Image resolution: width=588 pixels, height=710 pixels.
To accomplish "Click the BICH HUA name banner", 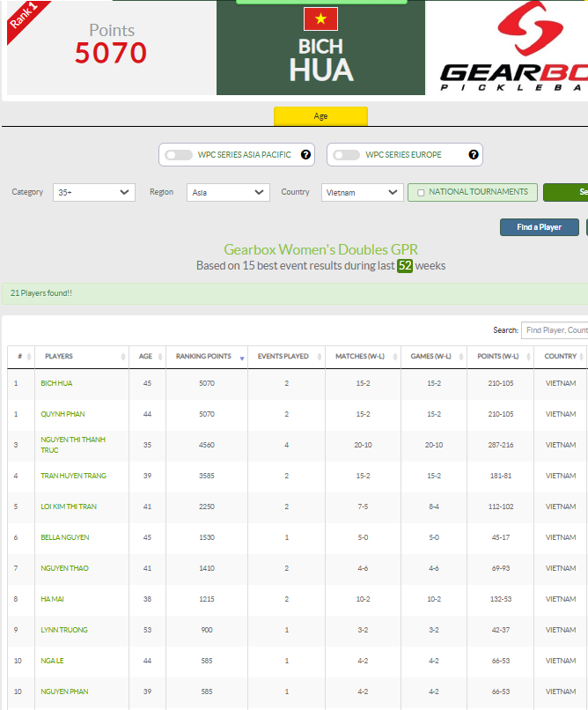I will (320, 60).
